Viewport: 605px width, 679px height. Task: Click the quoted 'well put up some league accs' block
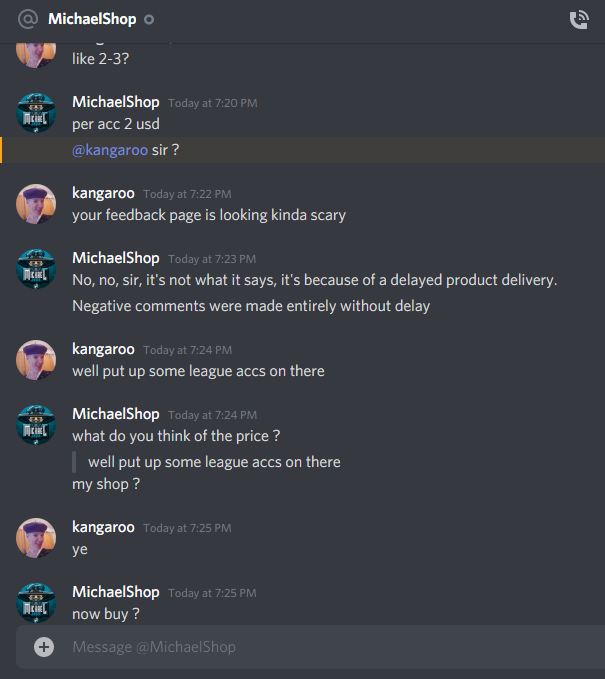[207, 462]
